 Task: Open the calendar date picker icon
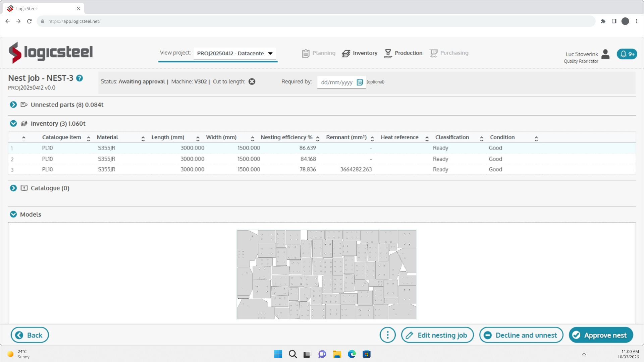click(360, 82)
